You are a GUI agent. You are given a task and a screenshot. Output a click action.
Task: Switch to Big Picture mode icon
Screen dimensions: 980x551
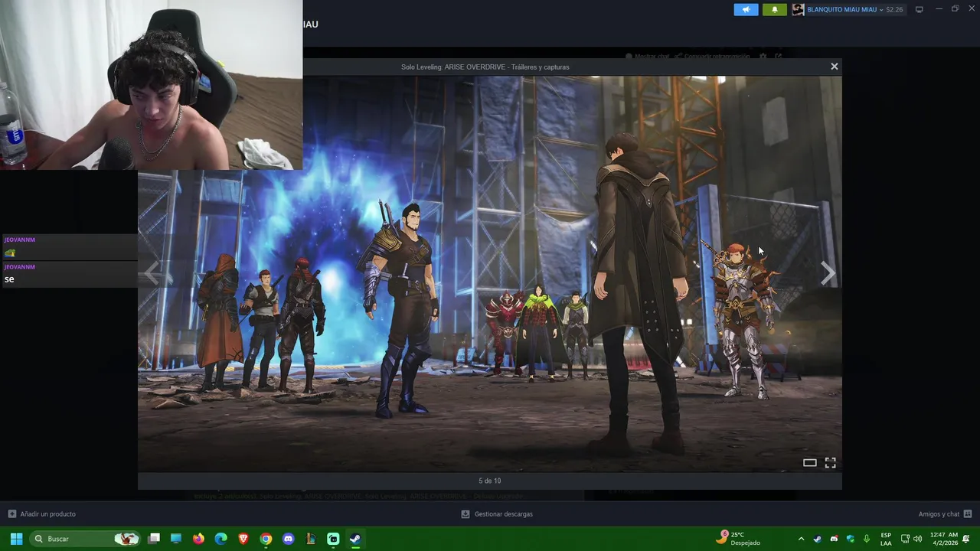pos(920,9)
